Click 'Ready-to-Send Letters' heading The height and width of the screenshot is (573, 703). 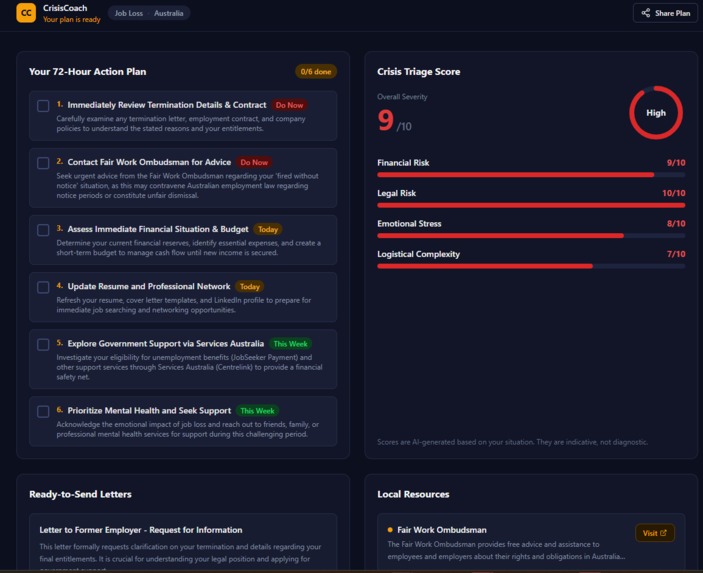click(x=80, y=494)
